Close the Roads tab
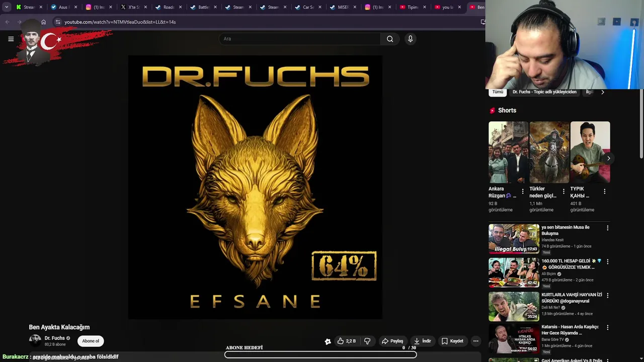 click(180, 7)
